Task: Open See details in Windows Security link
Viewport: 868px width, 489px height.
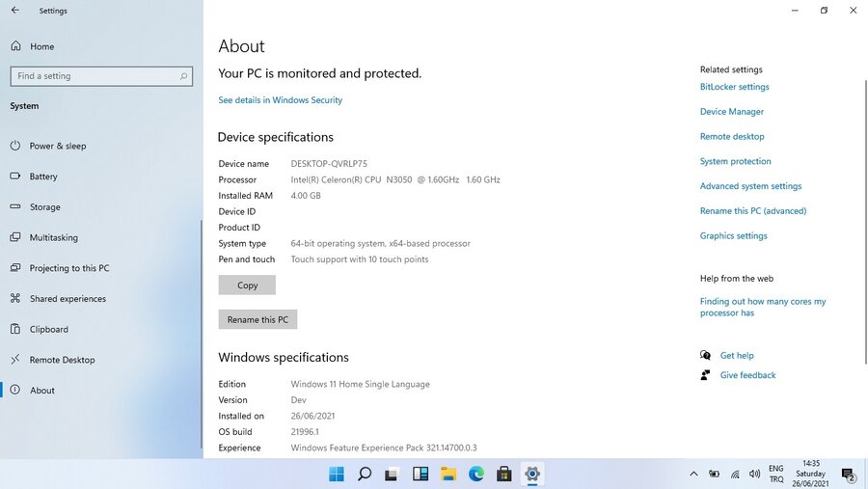Action: (x=280, y=100)
